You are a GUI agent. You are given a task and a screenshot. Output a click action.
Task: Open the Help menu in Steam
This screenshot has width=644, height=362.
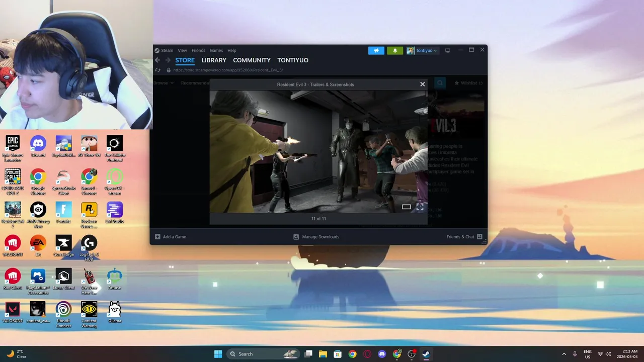click(x=231, y=50)
